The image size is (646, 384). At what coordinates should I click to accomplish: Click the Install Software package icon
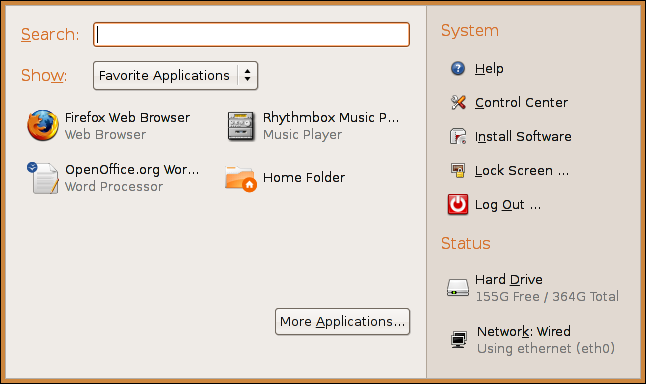(x=458, y=136)
